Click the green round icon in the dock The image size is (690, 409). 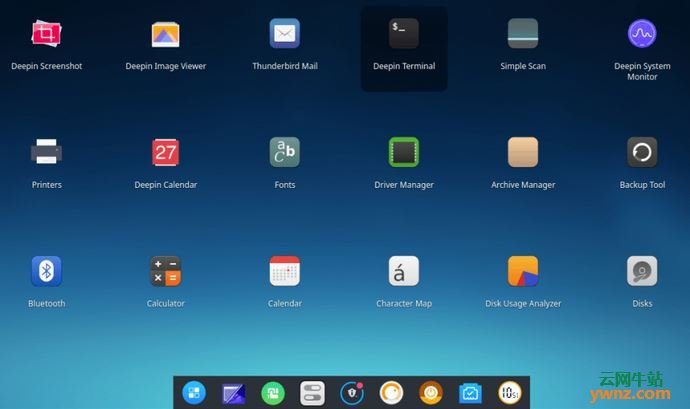[273, 393]
